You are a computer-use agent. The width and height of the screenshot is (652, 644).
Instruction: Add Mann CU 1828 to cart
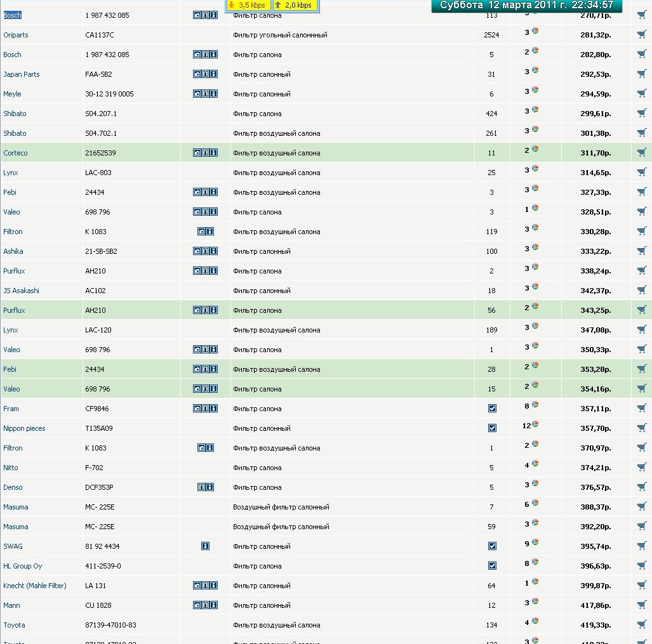[x=642, y=605]
